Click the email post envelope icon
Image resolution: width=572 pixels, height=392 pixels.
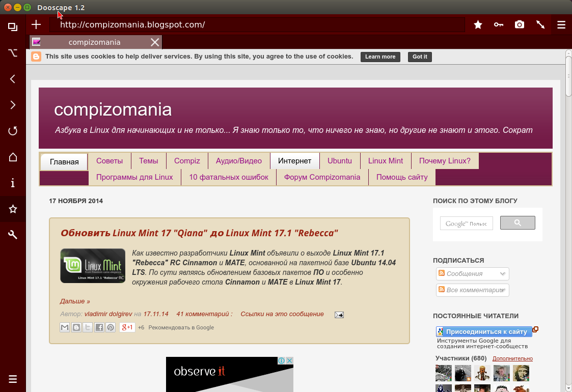click(339, 315)
